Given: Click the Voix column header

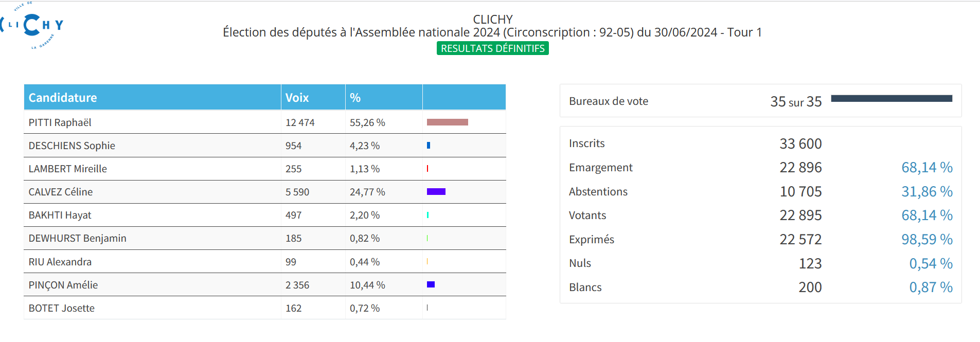Looking at the screenshot, I should tap(297, 98).
